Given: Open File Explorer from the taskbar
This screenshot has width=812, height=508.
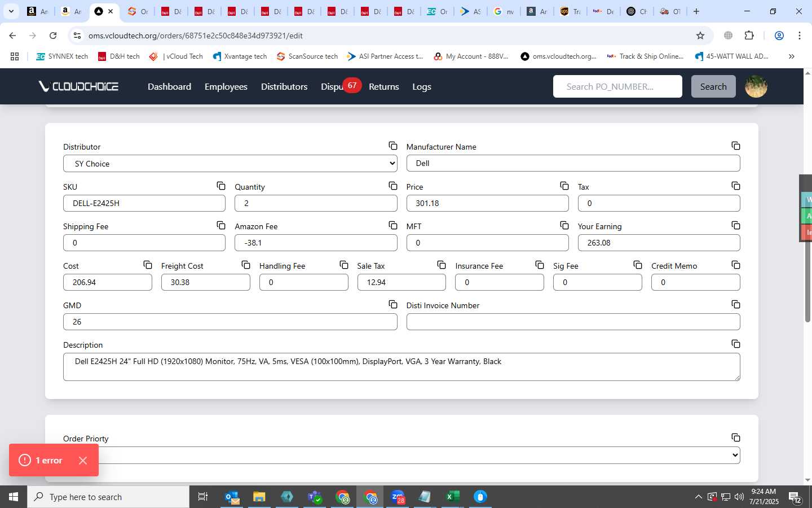Looking at the screenshot, I should (259, 497).
